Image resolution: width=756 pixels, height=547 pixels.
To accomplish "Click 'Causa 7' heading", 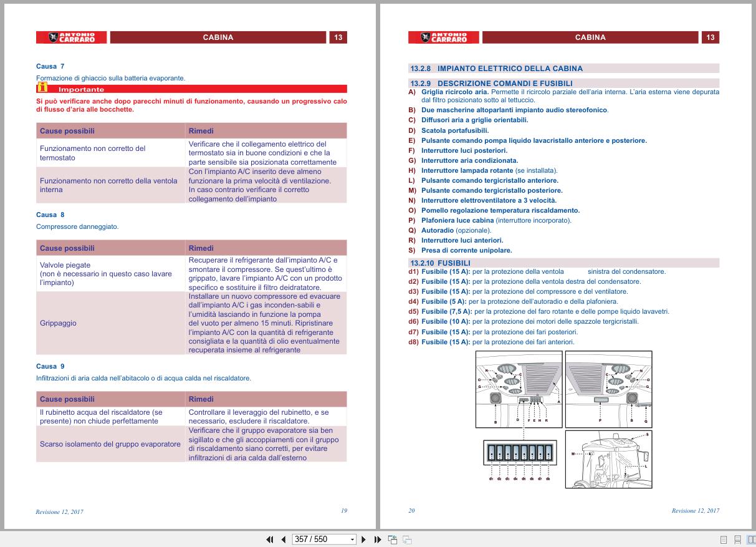I will click(x=50, y=66).
